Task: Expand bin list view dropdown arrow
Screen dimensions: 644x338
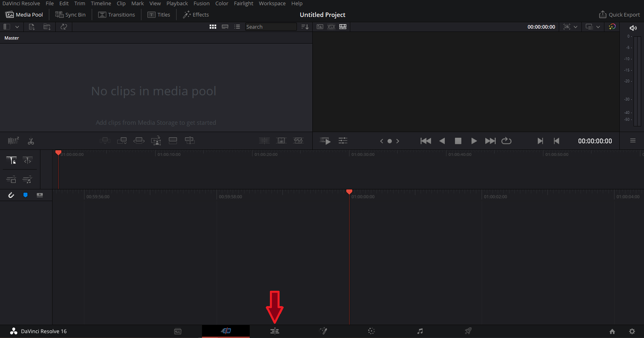Action: coord(17,27)
